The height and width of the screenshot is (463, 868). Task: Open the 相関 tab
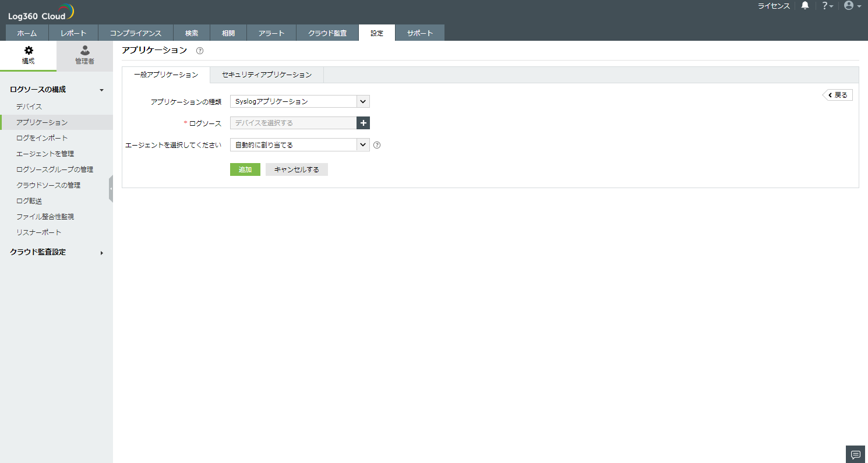(228, 33)
